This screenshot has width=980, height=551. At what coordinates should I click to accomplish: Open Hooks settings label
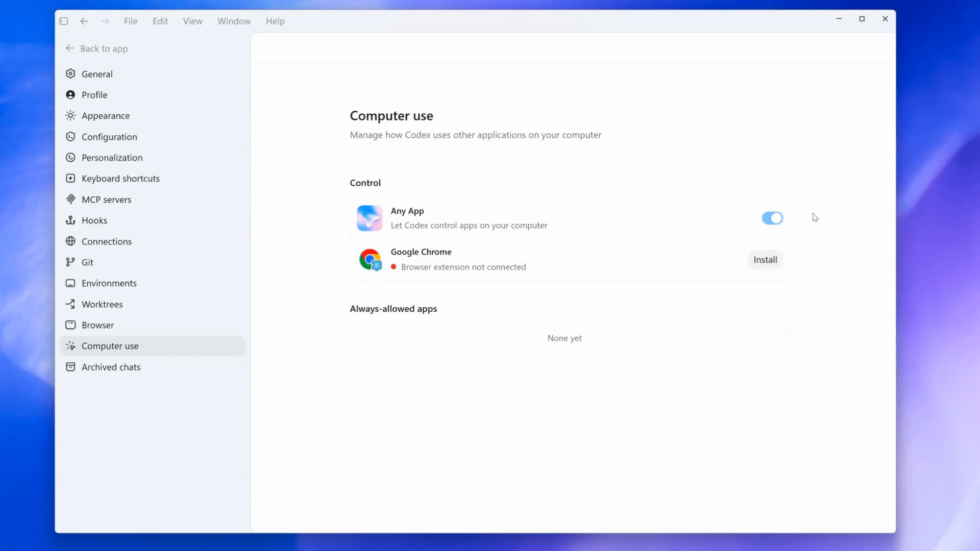(94, 220)
